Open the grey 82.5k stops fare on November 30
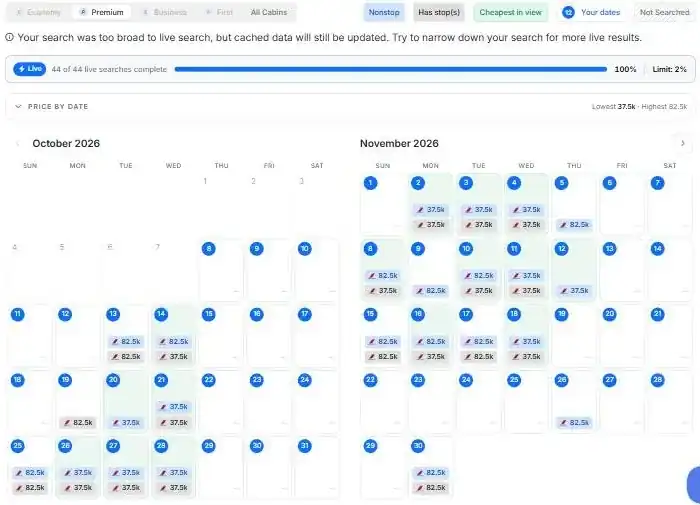Viewport: 700px width, 505px height. tap(431, 488)
